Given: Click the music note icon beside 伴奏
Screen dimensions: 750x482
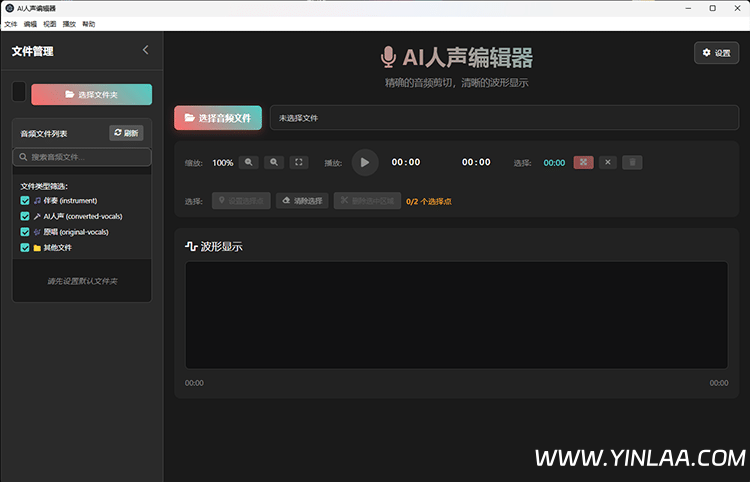Looking at the screenshot, I should (x=37, y=201).
